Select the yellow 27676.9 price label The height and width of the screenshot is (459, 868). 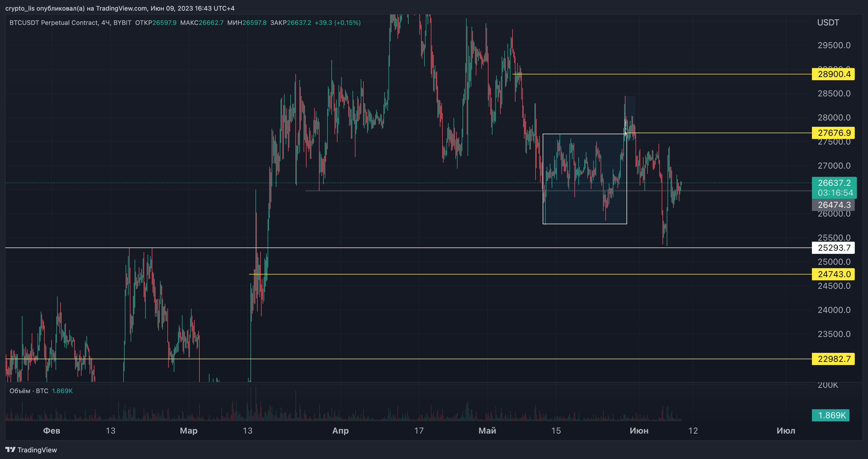833,133
